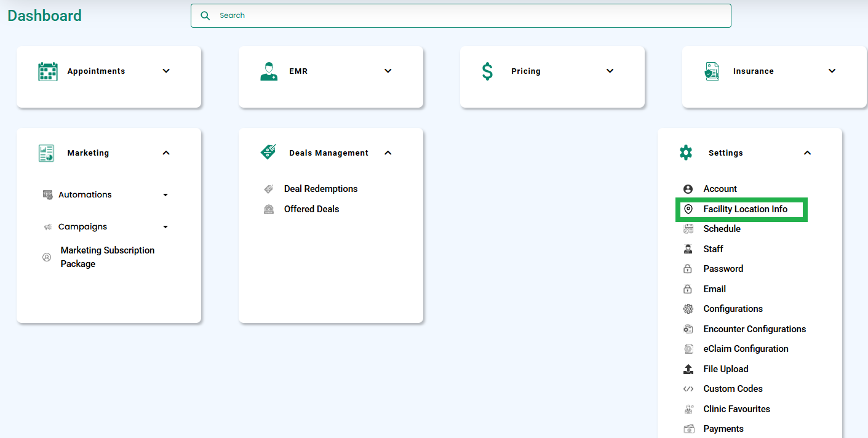Click the Email lock icon
Viewport: 868px width, 438px height.
point(688,289)
